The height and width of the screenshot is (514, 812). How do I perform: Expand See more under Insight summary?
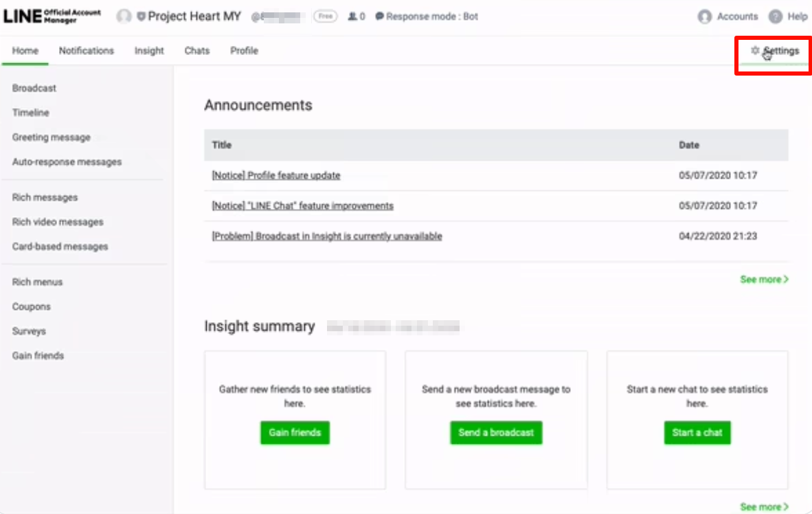click(764, 507)
